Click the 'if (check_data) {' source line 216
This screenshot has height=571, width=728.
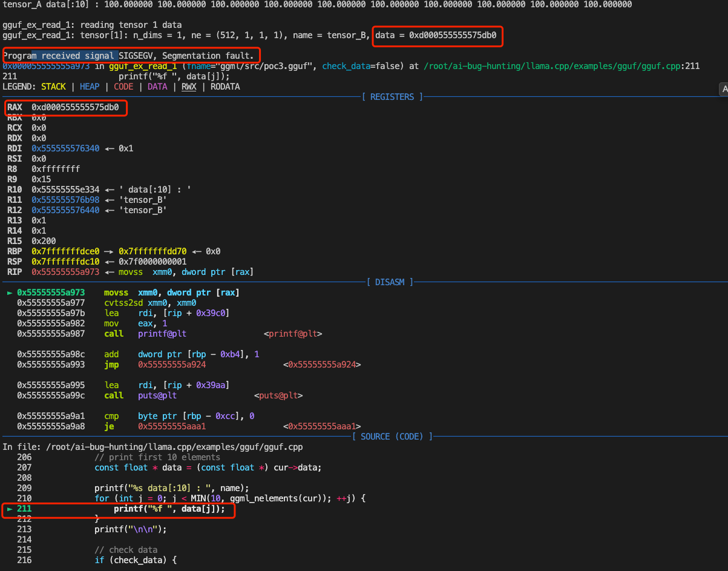click(136, 560)
